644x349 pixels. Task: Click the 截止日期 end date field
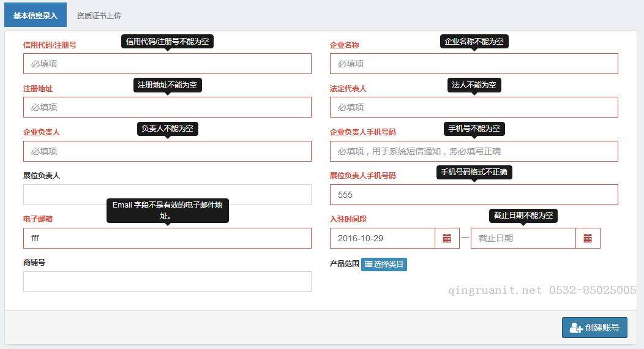pos(523,238)
